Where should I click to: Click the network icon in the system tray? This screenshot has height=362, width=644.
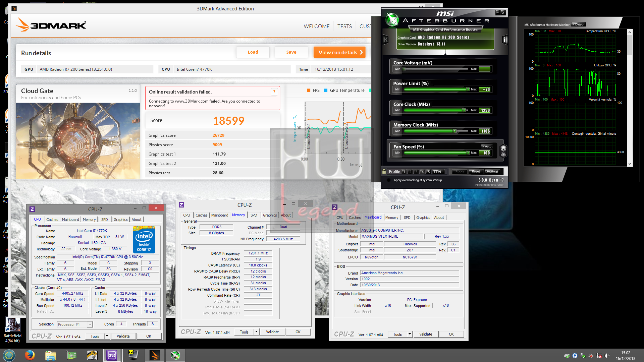pos(599,356)
